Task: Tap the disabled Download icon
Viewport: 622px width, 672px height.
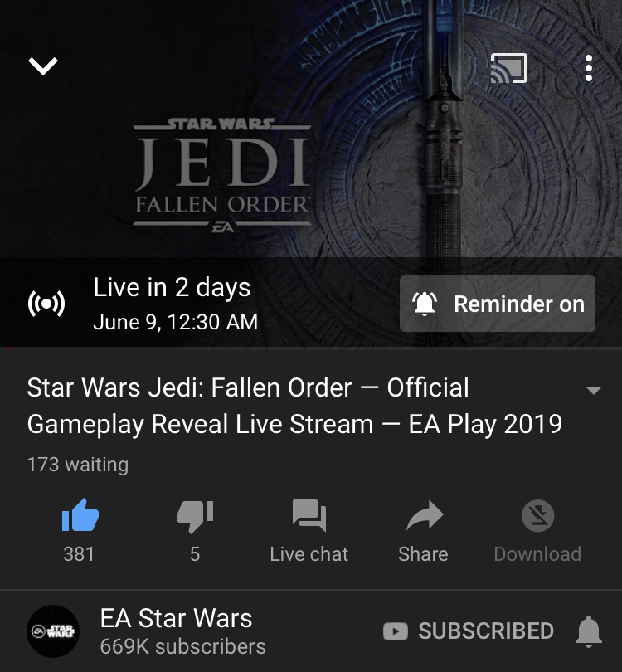Action: coord(537,515)
